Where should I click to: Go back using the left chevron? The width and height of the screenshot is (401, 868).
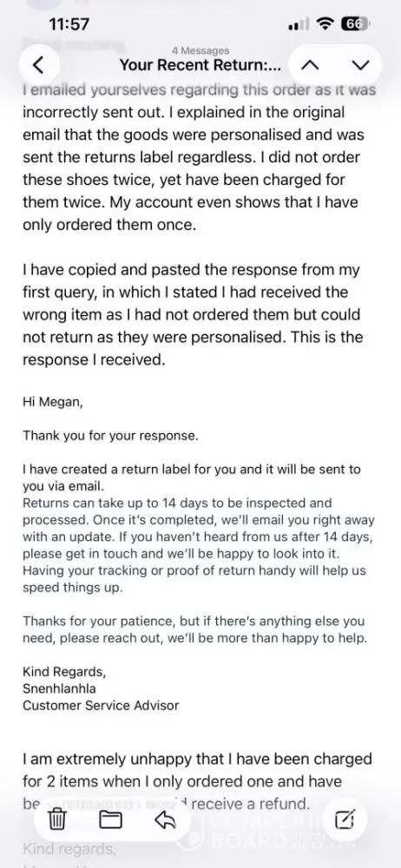pos(37,65)
